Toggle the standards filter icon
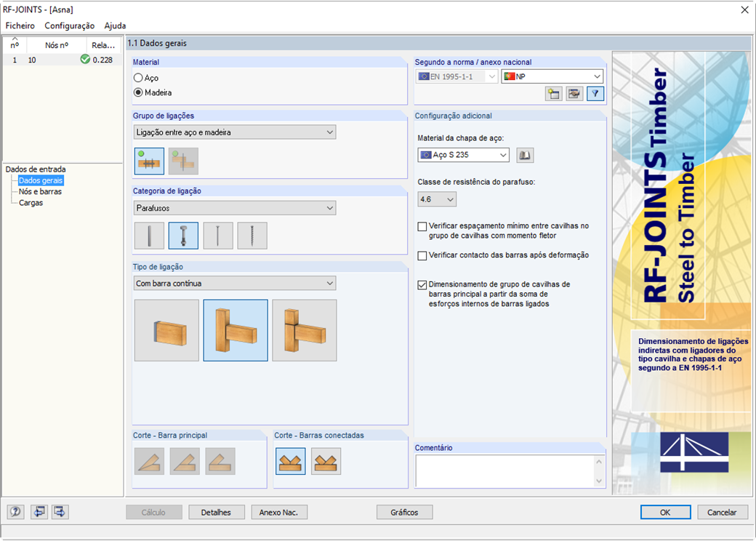 (x=595, y=94)
